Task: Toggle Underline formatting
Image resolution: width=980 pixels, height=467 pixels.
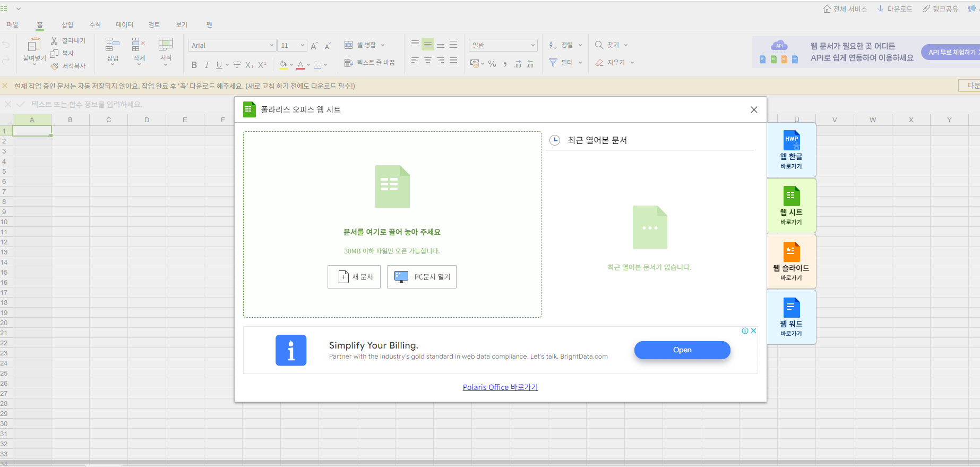Action: tap(219, 65)
